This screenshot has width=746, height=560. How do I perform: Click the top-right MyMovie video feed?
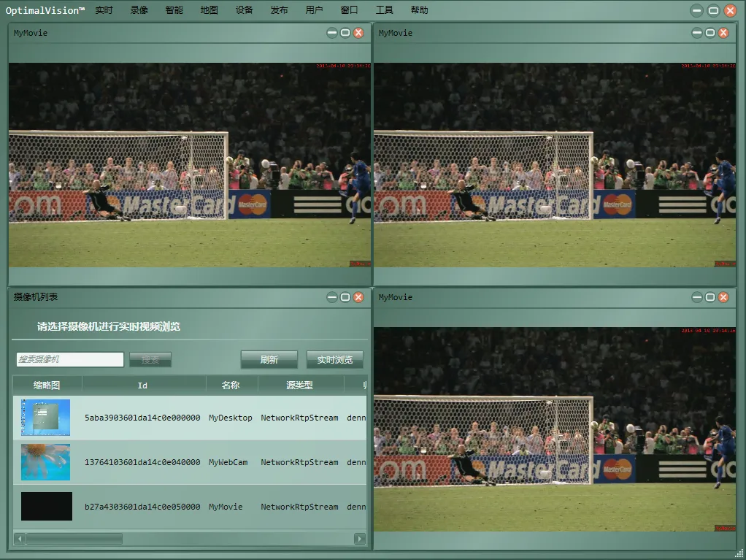click(555, 164)
